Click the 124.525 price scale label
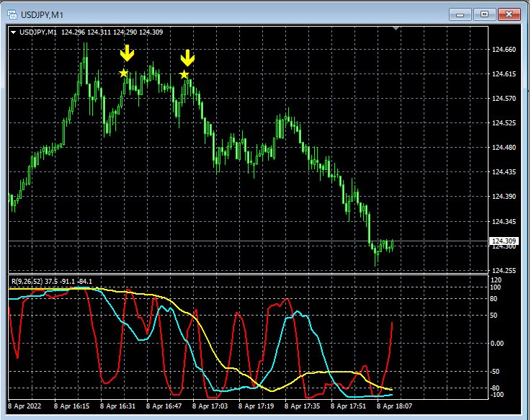 504,122
